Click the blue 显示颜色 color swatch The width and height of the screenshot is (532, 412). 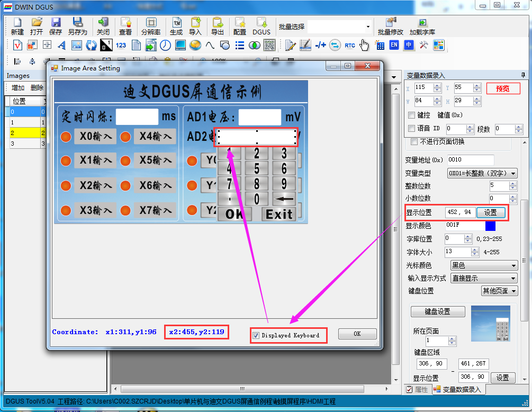pos(490,226)
